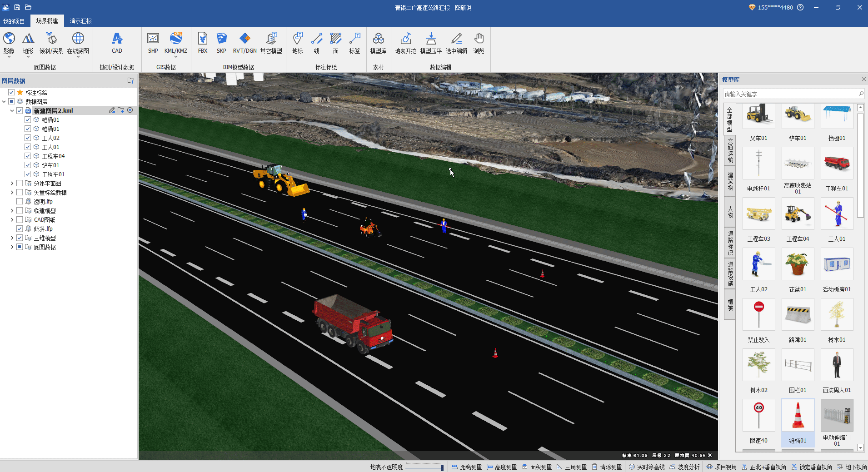This screenshot has width=868, height=472.
Task: Switch to the 演示汇报 ribbon tab
Action: point(81,21)
